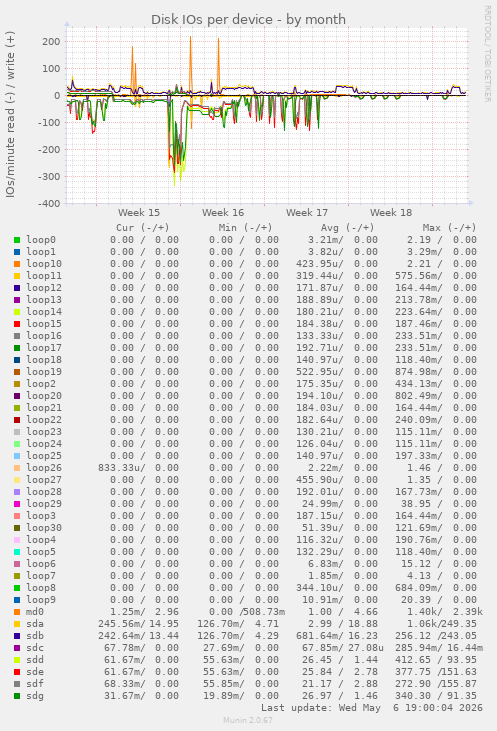This screenshot has width=497, height=731.
Task: Click the sda yellow legend swatch
Action: [17, 624]
